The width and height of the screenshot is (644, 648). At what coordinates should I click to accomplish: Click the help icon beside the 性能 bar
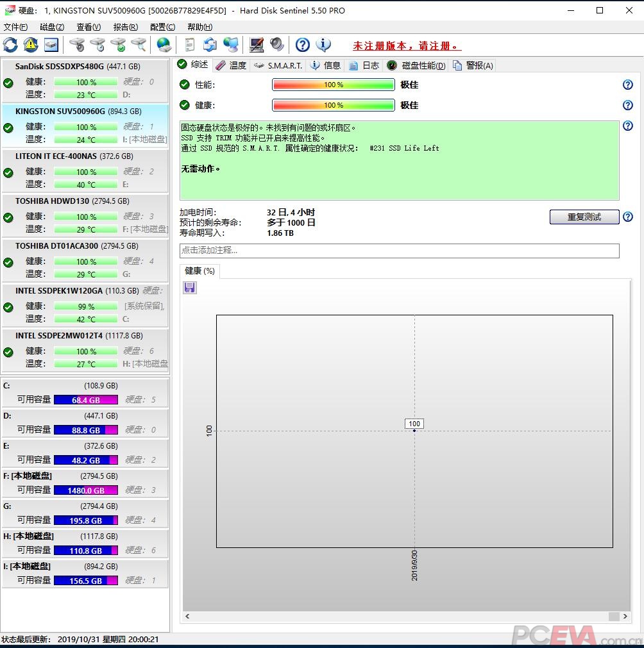point(628,85)
